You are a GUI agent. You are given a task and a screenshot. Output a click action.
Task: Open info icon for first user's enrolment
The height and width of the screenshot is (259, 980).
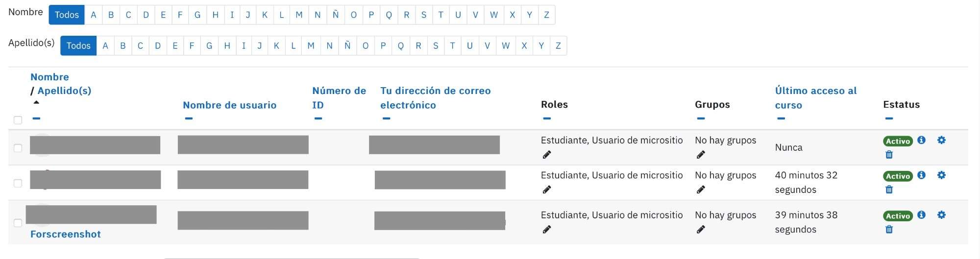pyautogui.click(x=921, y=140)
